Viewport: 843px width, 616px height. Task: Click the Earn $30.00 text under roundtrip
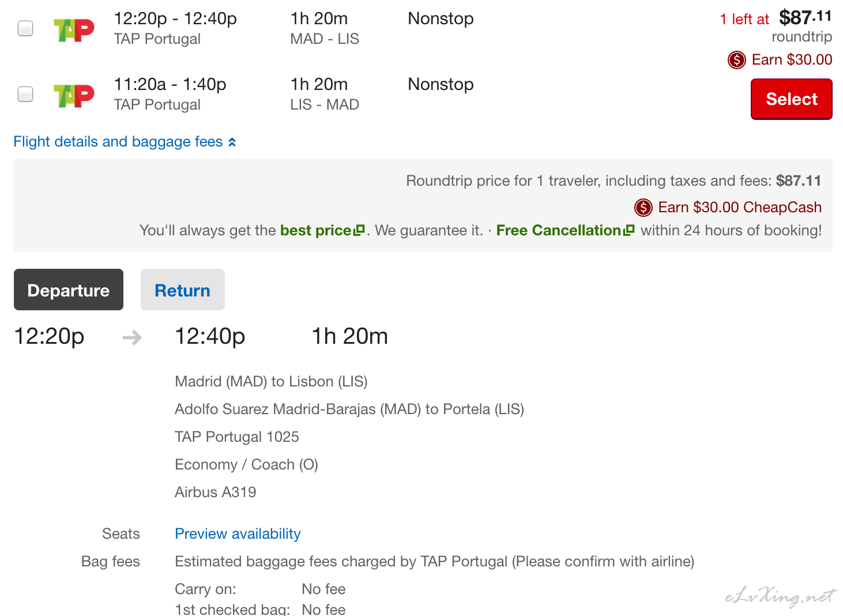click(792, 60)
